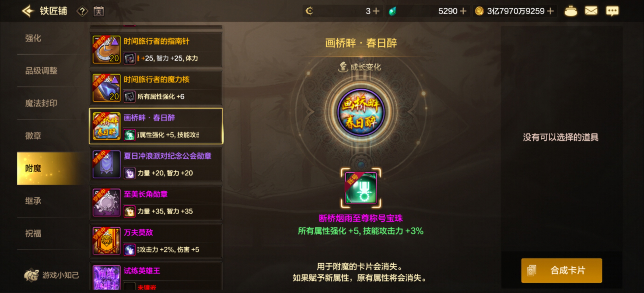Open the mail envelope icon
This screenshot has height=293, width=644.
(591, 11)
